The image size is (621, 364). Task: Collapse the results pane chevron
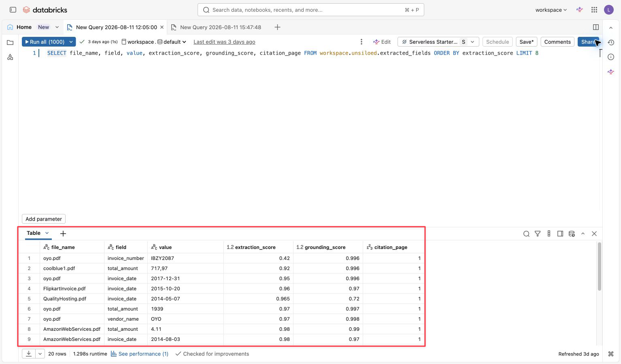583,234
